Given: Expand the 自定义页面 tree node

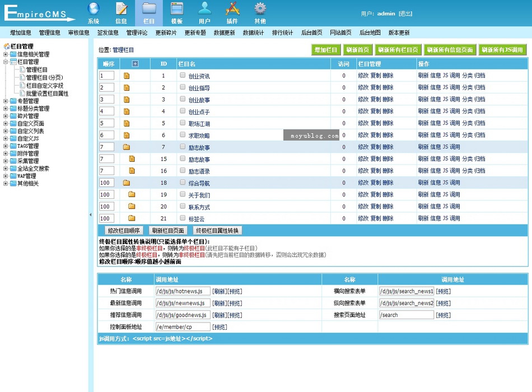Looking at the screenshot, I should coord(6,124).
